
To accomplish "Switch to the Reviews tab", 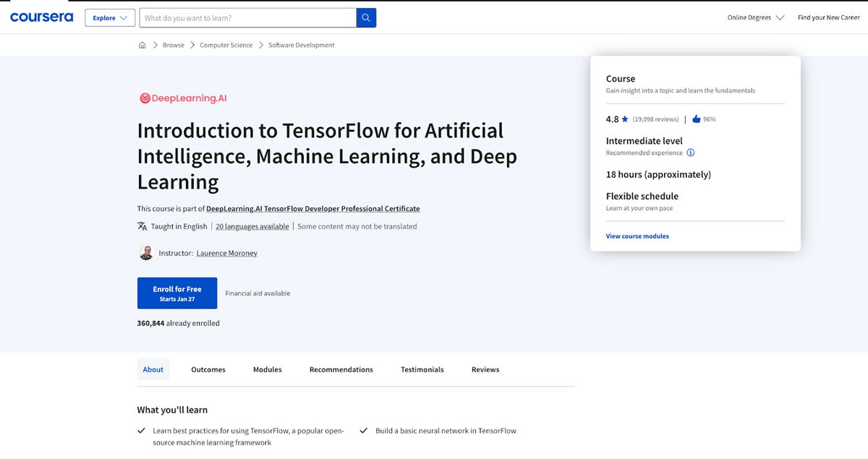I will coord(485,369).
